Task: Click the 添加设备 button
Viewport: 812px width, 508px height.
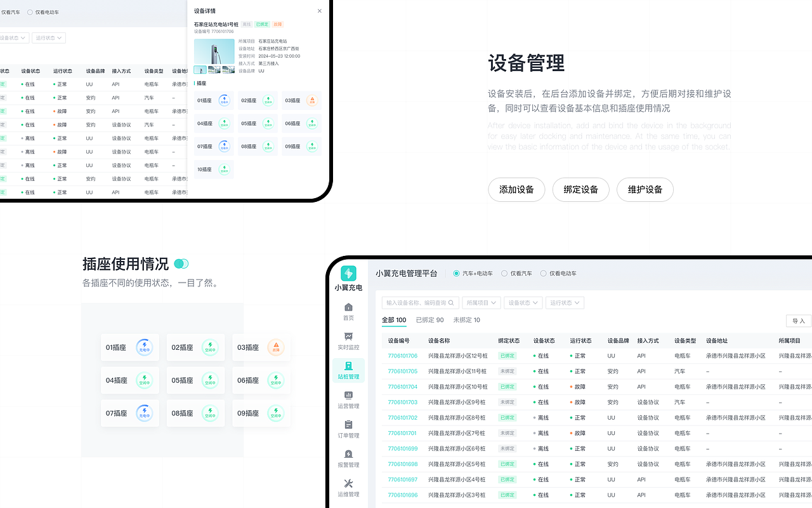Action: (516, 189)
